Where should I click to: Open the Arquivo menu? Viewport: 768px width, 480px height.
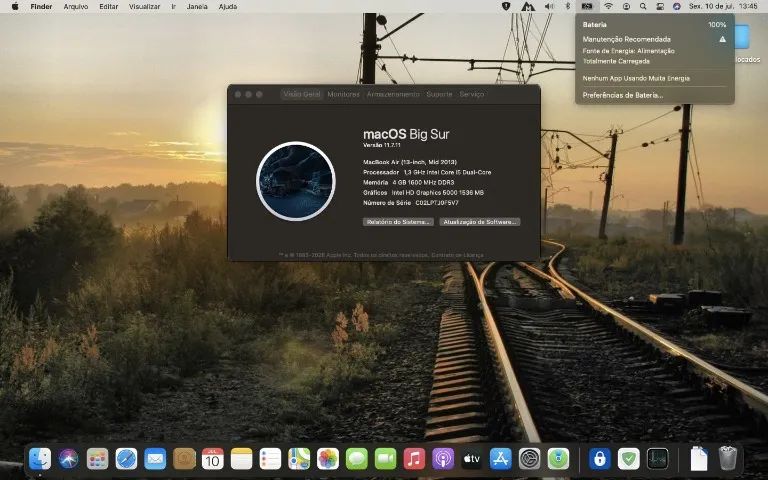click(x=76, y=6)
